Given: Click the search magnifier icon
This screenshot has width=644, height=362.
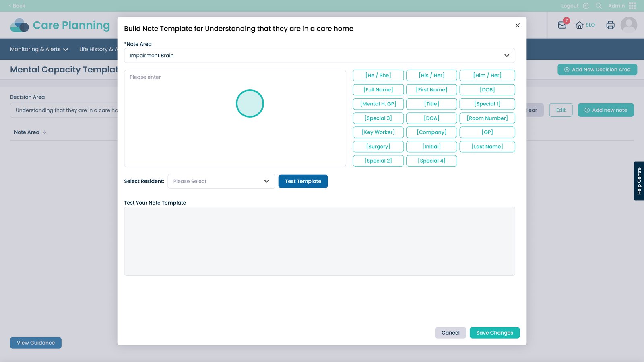Looking at the screenshot, I should (x=599, y=6).
